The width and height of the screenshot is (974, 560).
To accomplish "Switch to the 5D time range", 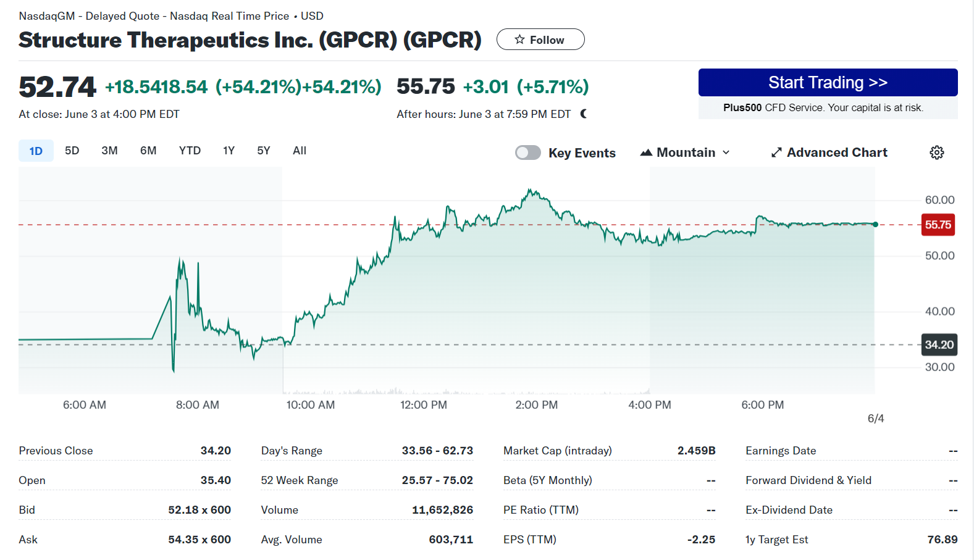I will point(72,151).
